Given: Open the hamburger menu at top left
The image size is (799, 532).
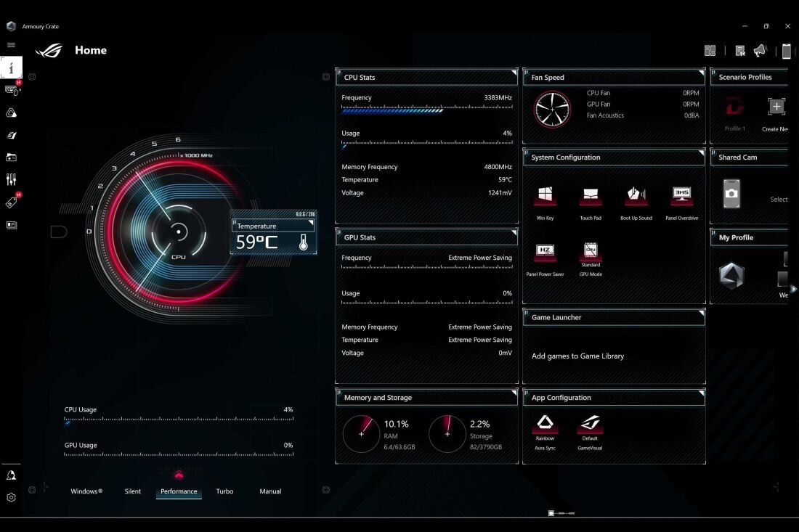Looking at the screenshot, I should tap(11, 44).
